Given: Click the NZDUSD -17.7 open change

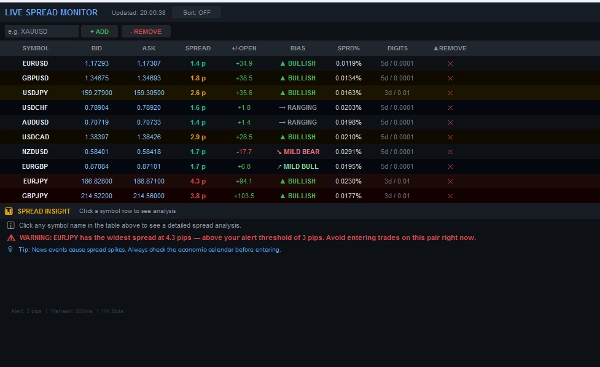Looking at the screenshot, I should point(244,152).
